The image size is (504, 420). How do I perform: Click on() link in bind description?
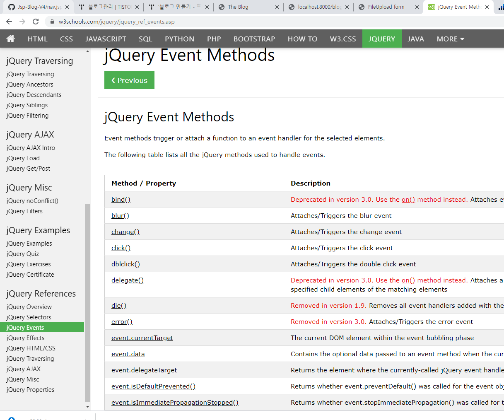(x=408, y=199)
